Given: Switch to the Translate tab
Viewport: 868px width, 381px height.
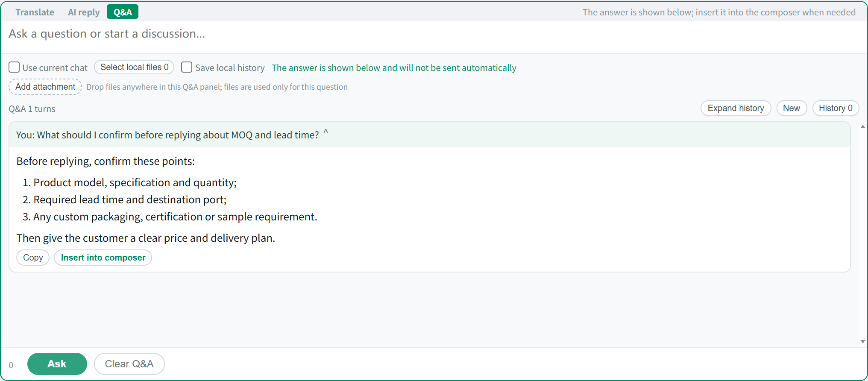Looking at the screenshot, I should pyautogui.click(x=35, y=12).
